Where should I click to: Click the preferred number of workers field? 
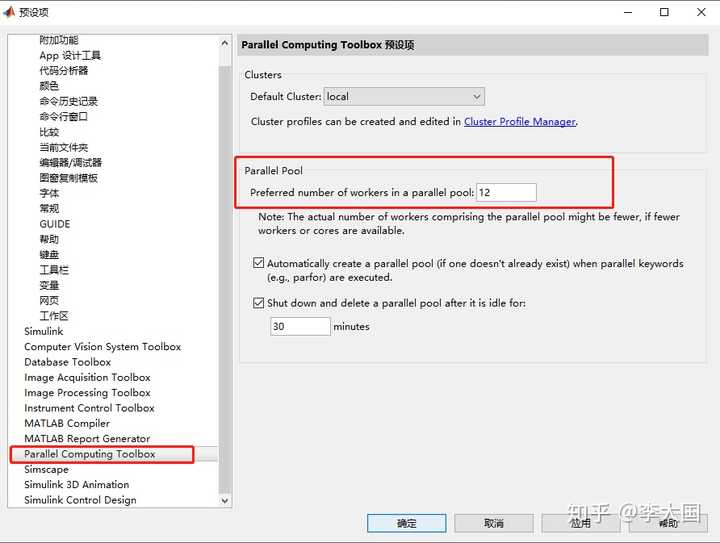click(x=506, y=192)
